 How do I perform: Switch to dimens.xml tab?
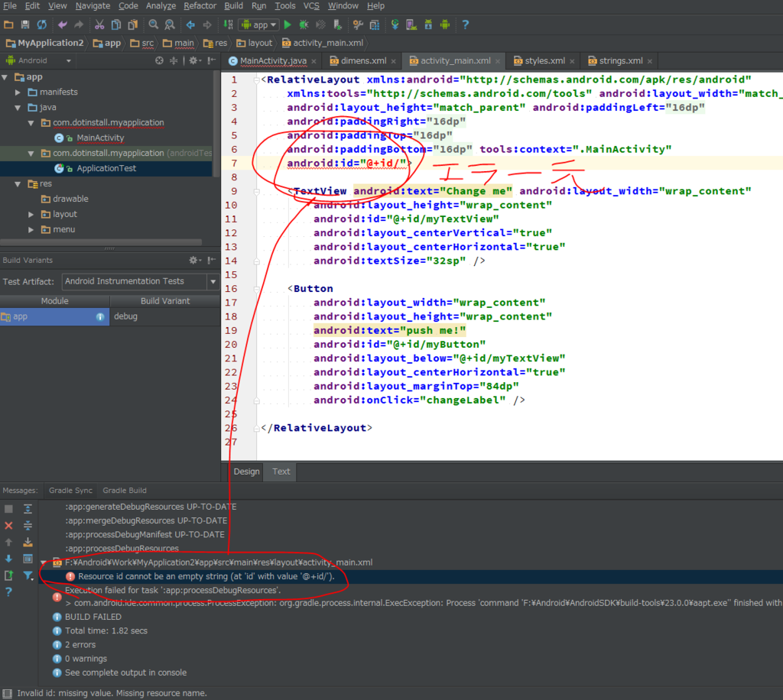[x=363, y=61]
